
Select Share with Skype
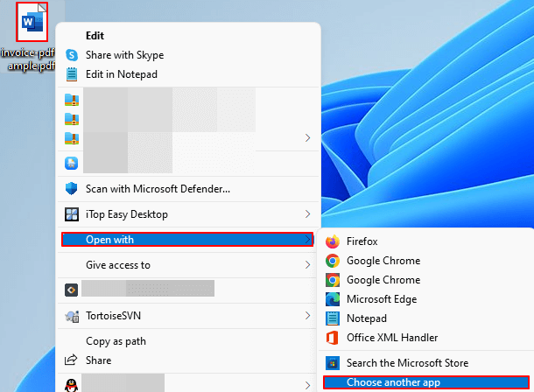pyautogui.click(x=189, y=55)
